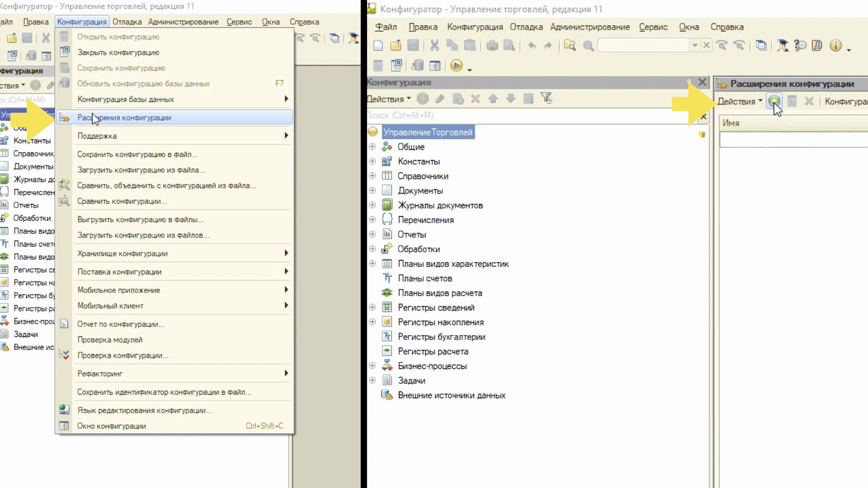Image resolution: width=868 pixels, height=488 pixels.
Task: Open the Действия dropdown in Конфигурация panel
Action: (389, 99)
